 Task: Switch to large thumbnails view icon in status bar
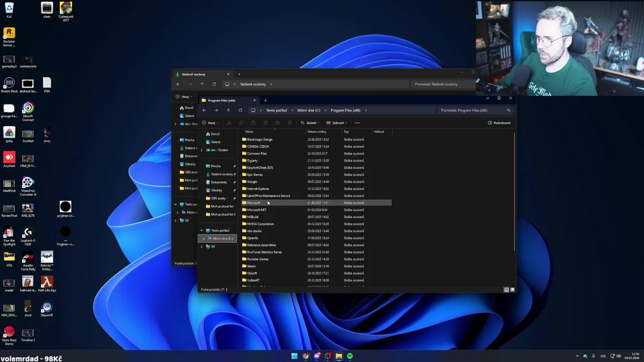coord(512,290)
